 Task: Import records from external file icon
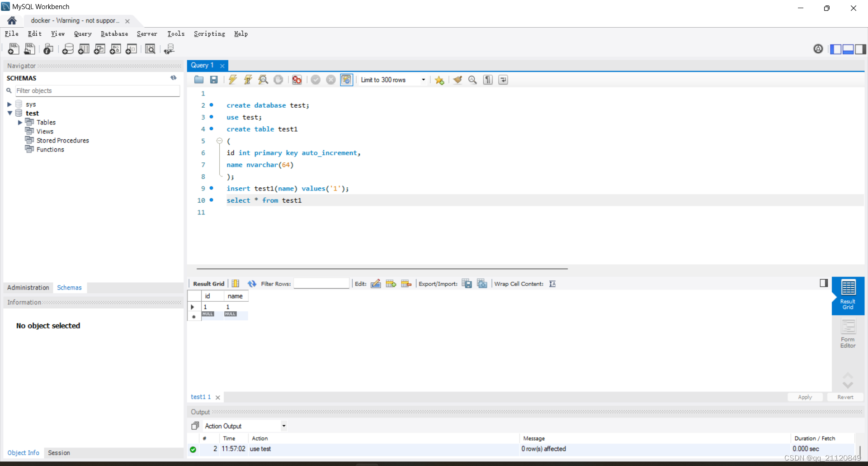[x=482, y=284]
